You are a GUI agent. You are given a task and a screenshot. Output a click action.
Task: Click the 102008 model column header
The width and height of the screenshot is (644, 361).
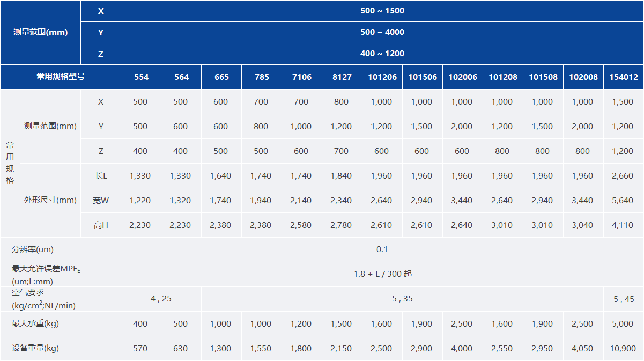(x=583, y=77)
